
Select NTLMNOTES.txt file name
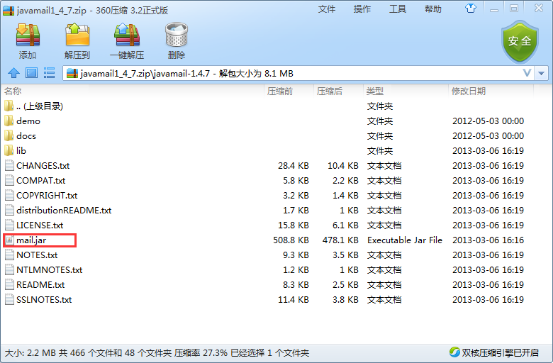click(x=49, y=270)
